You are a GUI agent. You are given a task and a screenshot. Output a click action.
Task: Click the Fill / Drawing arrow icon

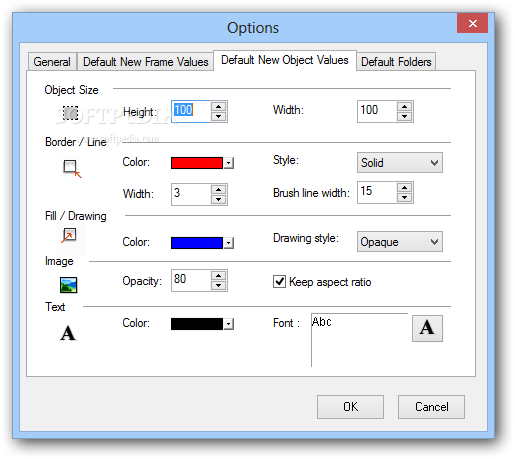tap(69, 235)
